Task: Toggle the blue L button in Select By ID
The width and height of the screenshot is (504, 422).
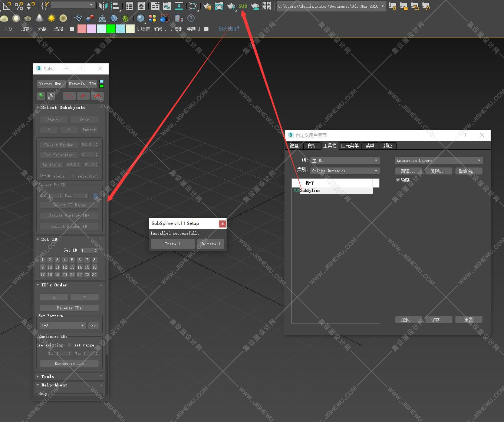Action: [96, 196]
